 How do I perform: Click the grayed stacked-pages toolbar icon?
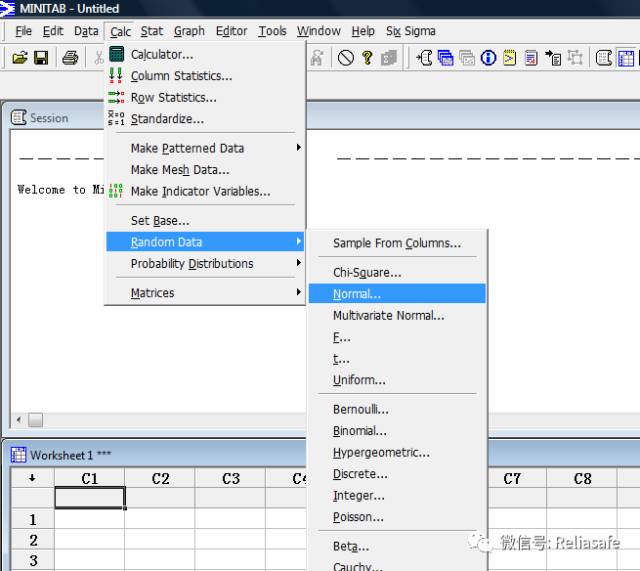tap(389, 58)
